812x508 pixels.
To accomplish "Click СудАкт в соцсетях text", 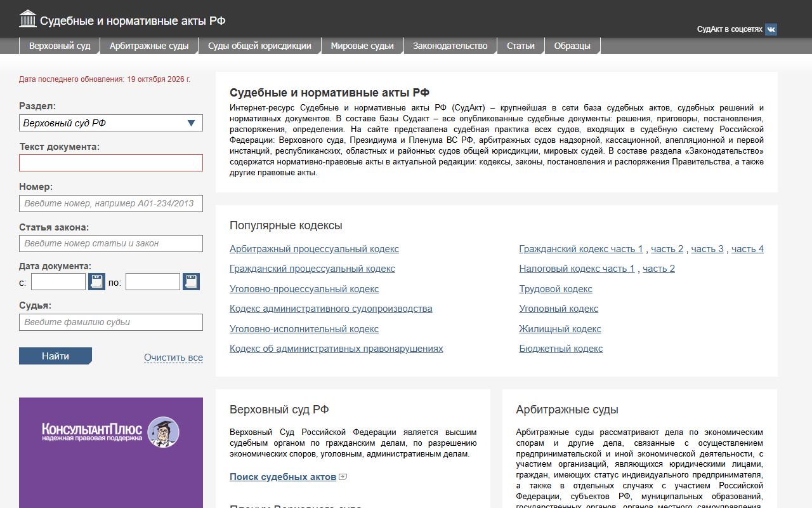I will point(730,29).
